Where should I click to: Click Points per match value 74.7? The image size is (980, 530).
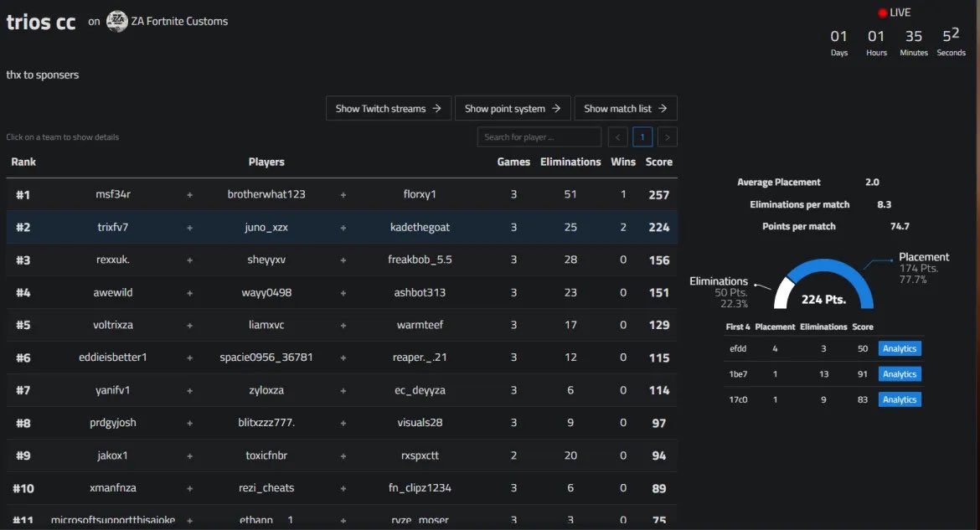(900, 226)
